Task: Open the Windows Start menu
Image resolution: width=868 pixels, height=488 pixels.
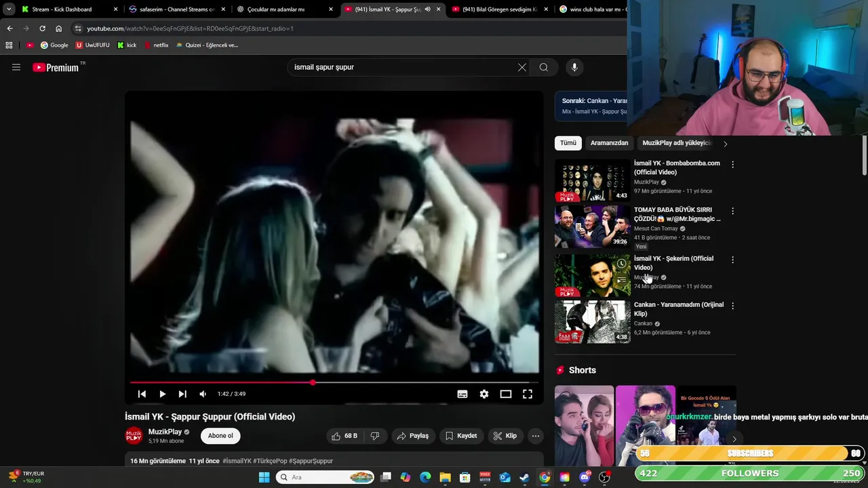Action: click(x=264, y=477)
